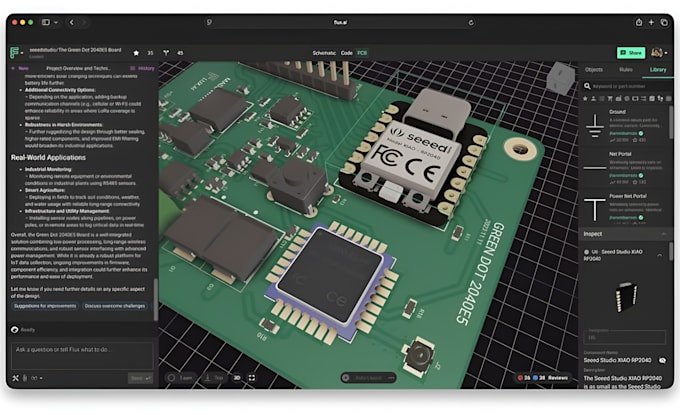This screenshot has height=415, width=680.
Task: Click the XIAO RP2040 component 3D thumbnail
Action: pos(625,297)
